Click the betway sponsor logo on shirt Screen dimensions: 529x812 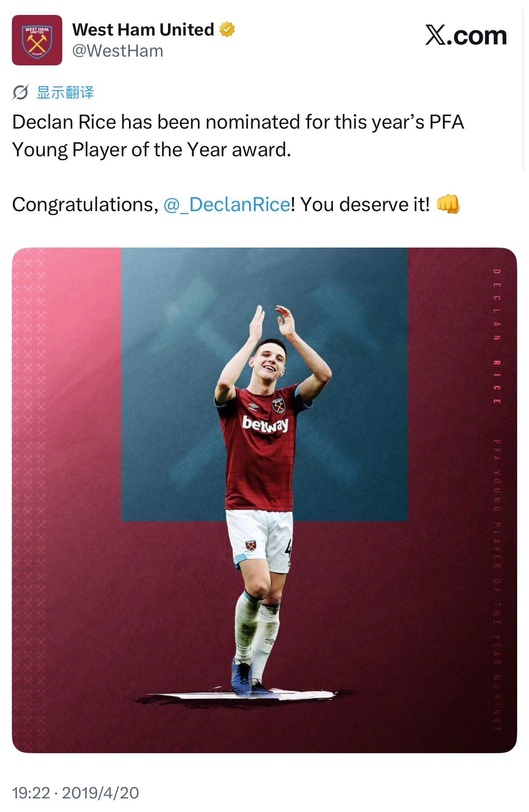265,424
